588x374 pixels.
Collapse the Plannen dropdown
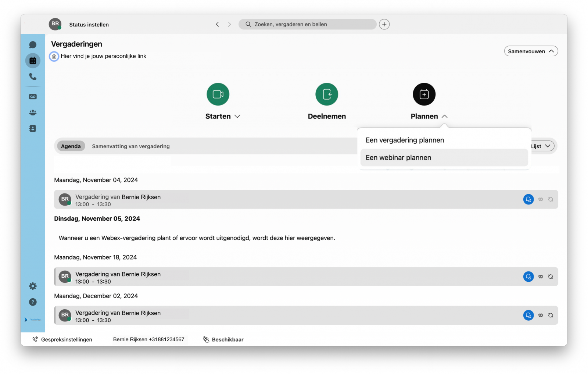[445, 116]
